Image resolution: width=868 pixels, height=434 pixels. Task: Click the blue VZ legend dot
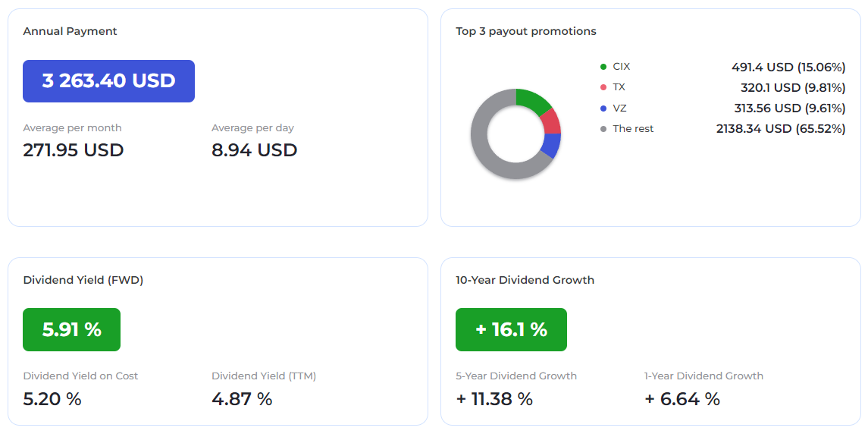[x=603, y=108]
